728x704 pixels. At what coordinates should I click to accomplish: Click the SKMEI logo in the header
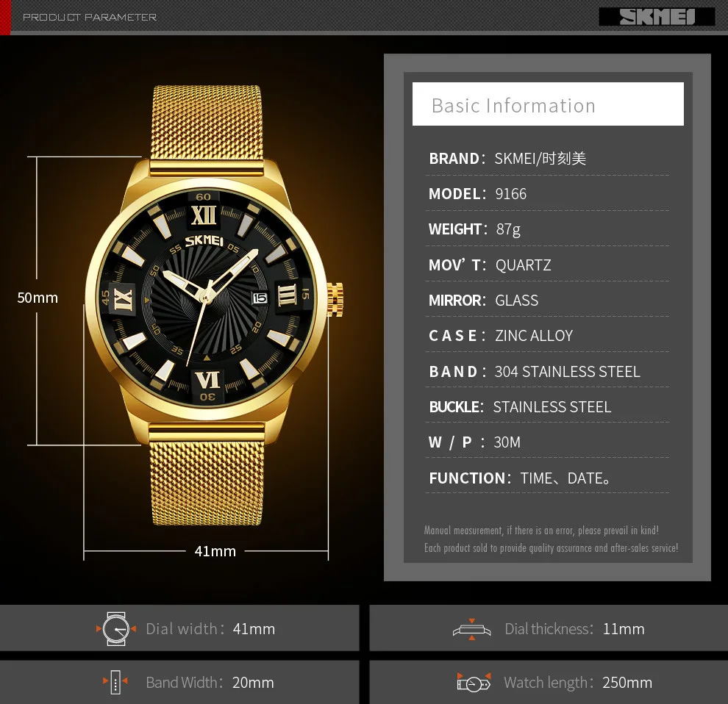coord(657,17)
